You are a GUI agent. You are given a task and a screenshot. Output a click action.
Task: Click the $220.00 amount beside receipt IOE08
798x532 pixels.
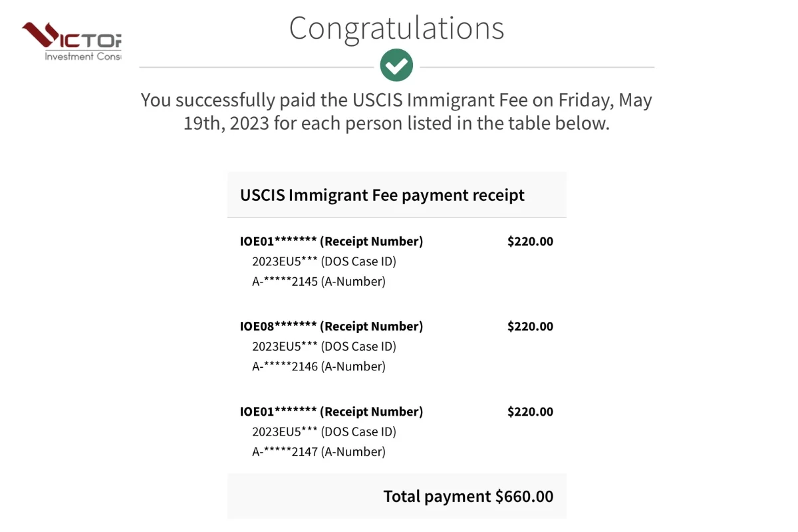pyautogui.click(x=530, y=327)
